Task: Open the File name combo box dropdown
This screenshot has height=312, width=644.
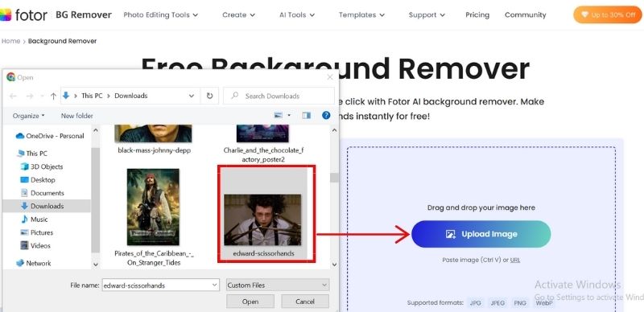Action: tap(215, 285)
